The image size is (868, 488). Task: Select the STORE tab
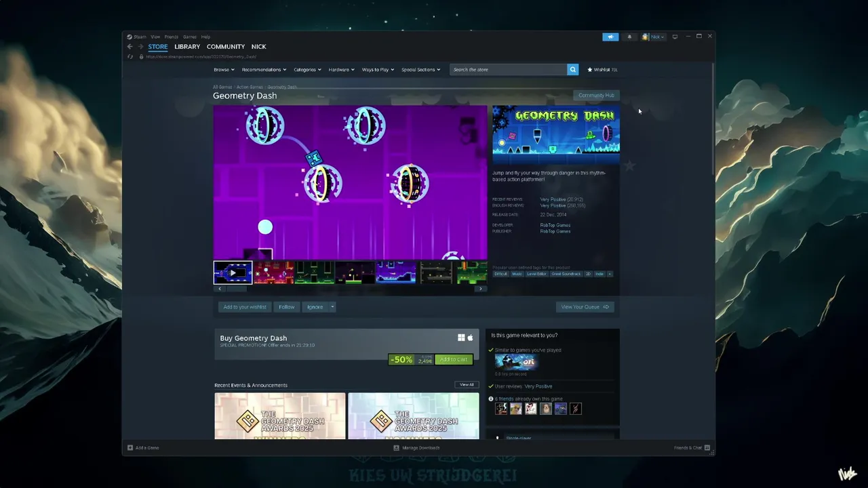[158, 47]
